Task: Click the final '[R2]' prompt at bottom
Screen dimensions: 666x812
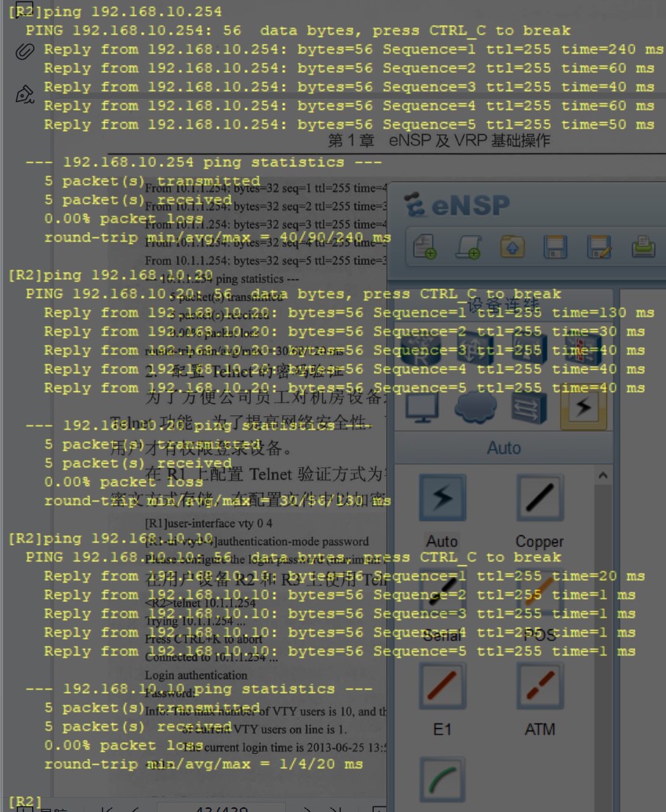Action: pos(25,802)
